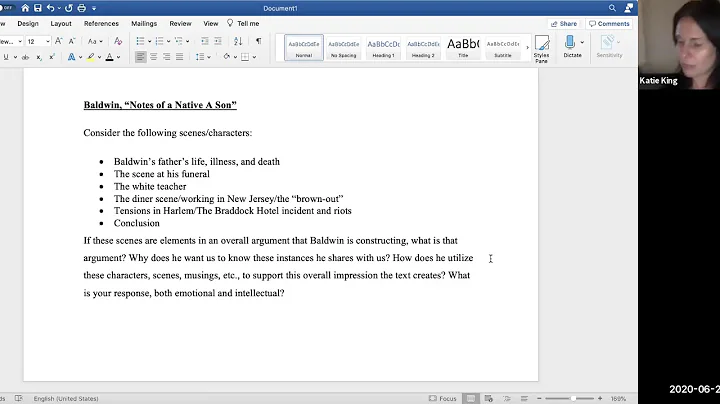
Task: Click the zoom percentage in status bar
Action: click(x=618, y=398)
